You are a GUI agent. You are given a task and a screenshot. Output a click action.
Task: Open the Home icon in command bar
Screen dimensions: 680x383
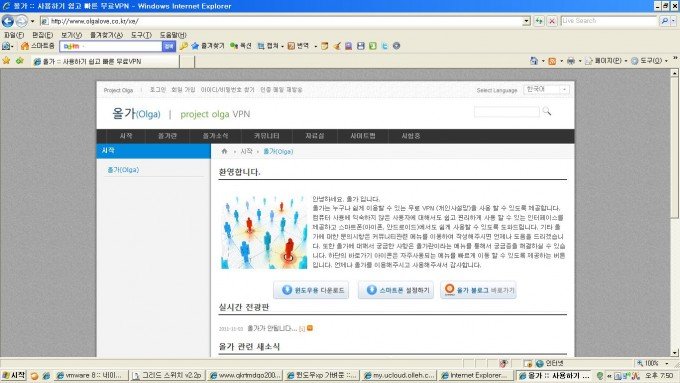tap(534, 61)
